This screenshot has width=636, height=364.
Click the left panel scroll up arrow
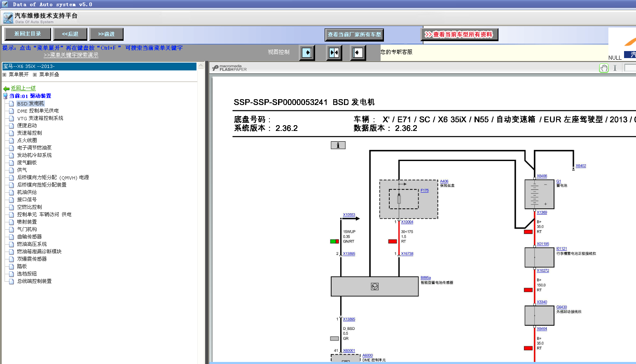201,65
